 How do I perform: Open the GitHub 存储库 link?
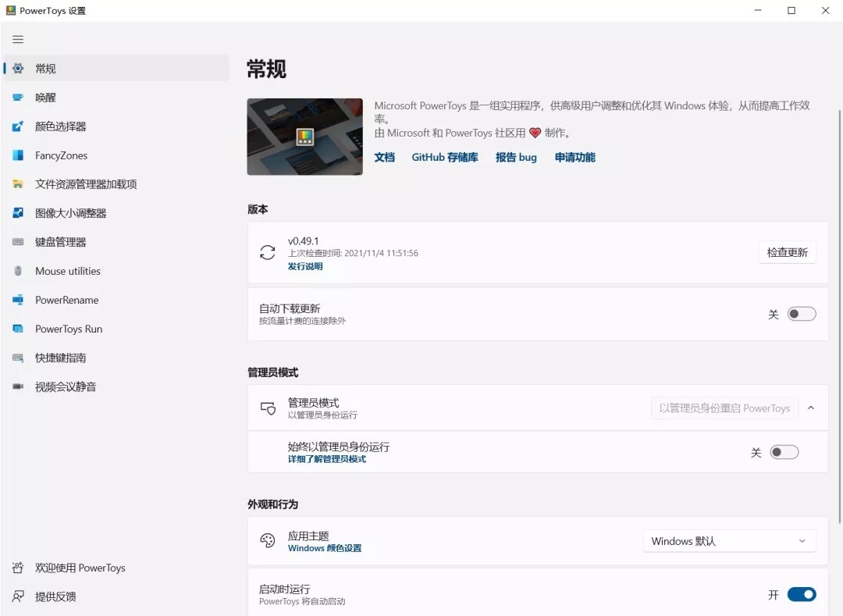445,157
